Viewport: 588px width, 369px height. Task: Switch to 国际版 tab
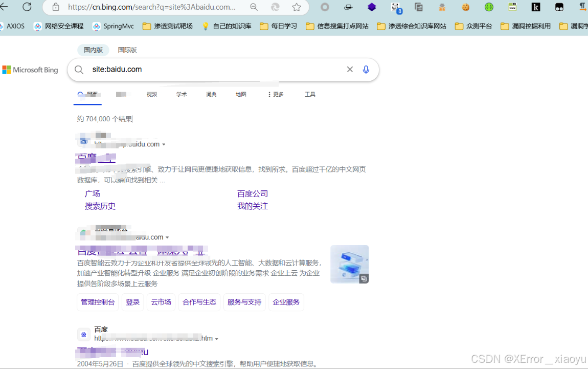click(127, 50)
